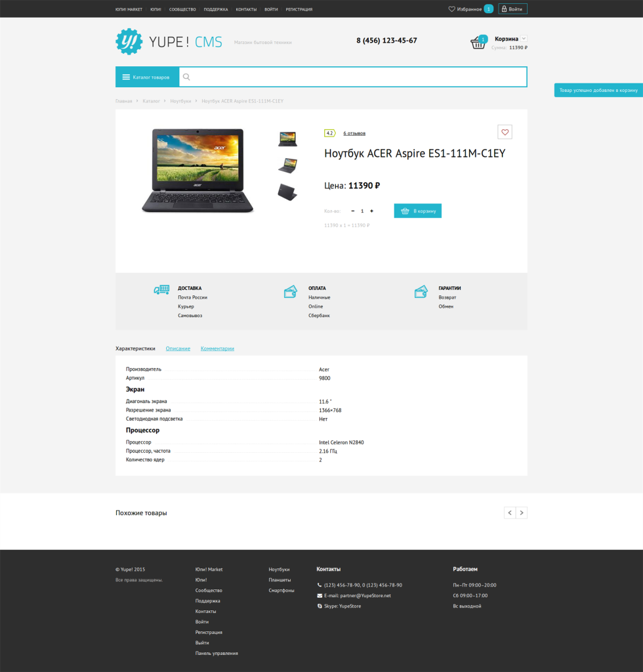
Task: Go to Каталог in breadcrumbs
Action: 151,101
